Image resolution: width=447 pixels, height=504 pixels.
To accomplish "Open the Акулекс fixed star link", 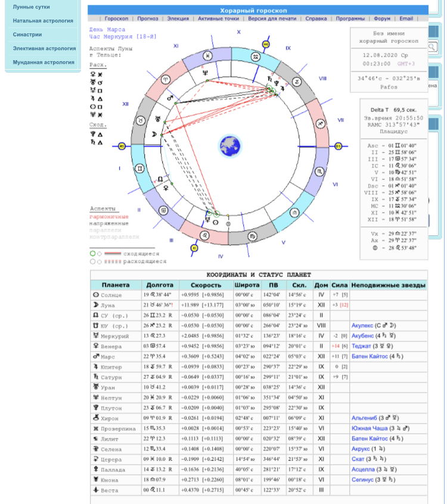I will 362,325.
